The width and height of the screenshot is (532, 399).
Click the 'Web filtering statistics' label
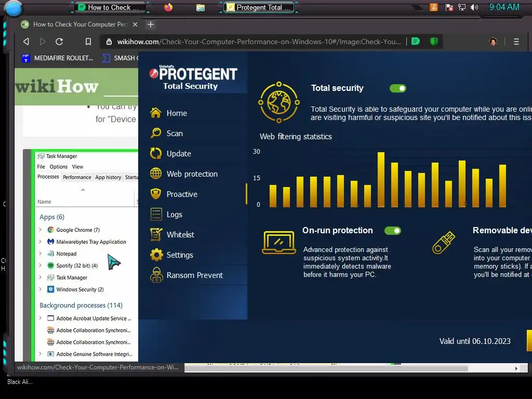click(296, 137)
